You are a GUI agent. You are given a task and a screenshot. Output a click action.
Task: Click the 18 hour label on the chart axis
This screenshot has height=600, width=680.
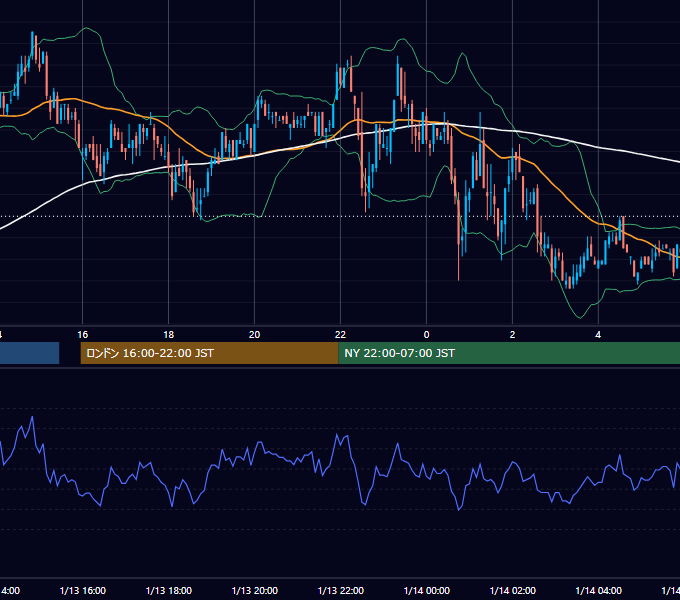169,335
